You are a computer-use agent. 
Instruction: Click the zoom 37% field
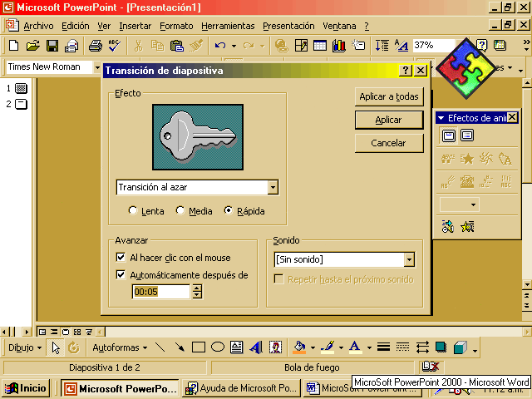[x=434, y=45]
